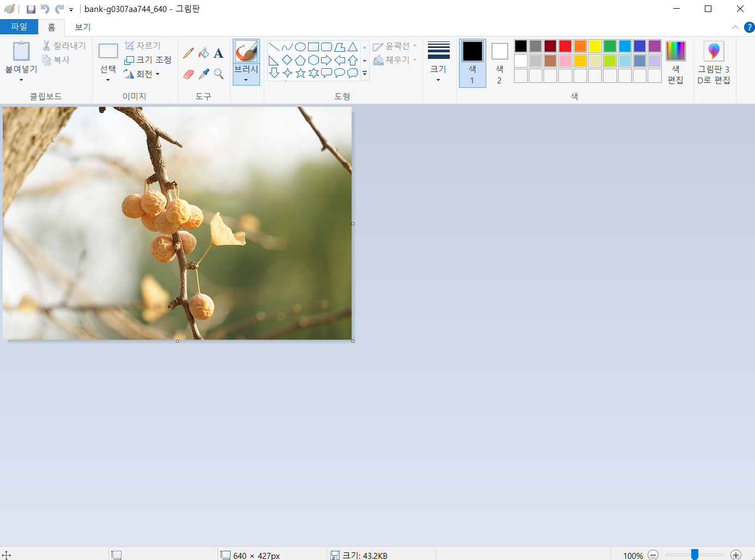Choose the Triangle shape
The width and height of the screenshot is (755, 560).
[353, 47]
